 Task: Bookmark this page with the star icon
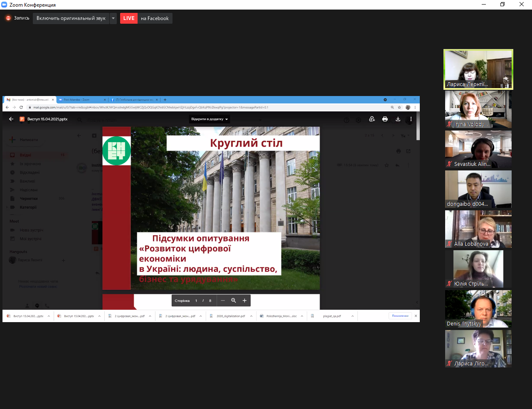[399, 107]
